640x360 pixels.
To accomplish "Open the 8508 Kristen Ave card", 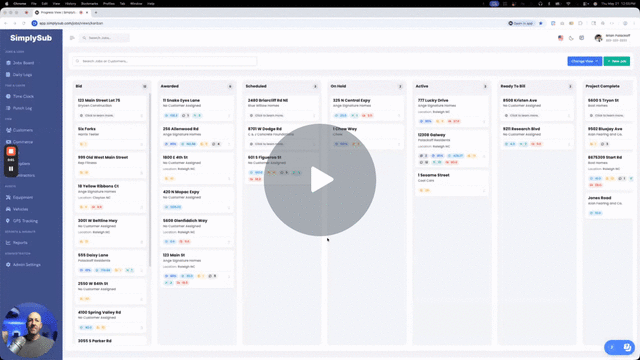I will pyautogui.click(x=537, y=108).
